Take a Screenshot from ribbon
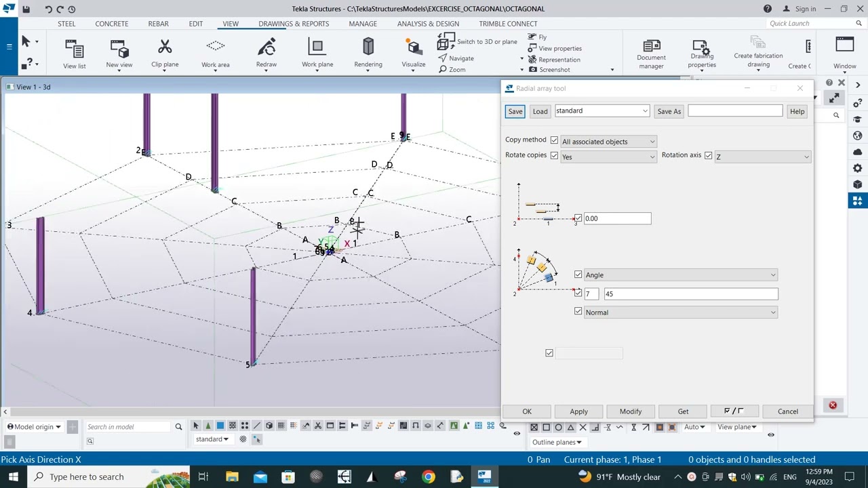The width and height of the screenshot is (868, 488). coord(549,70)
